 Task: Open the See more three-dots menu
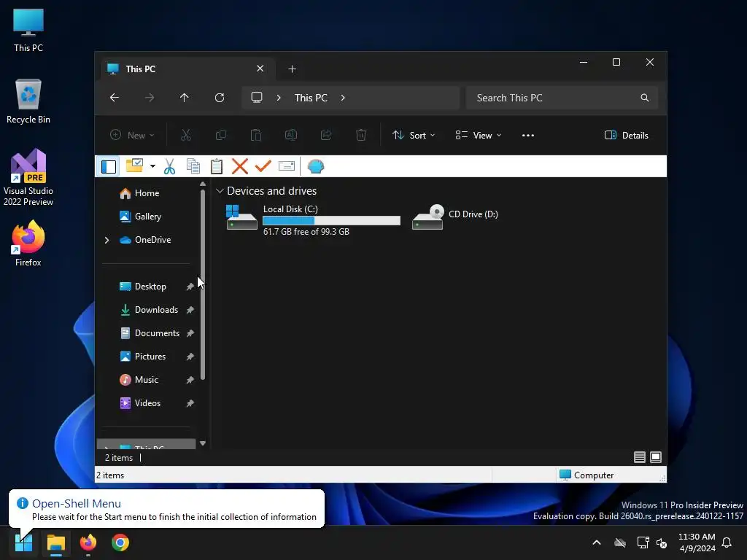[528, 135]
